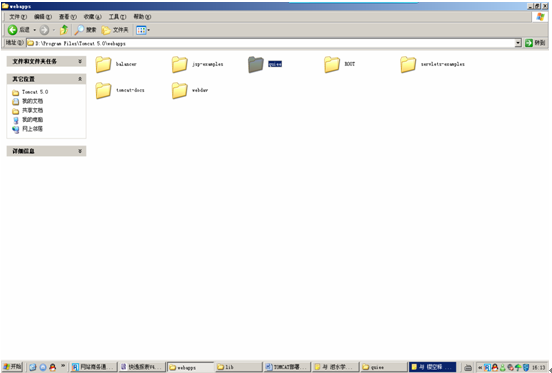Select the highlighted quiee folder
The image size is (552, 373).
click(x=265, y=64)
